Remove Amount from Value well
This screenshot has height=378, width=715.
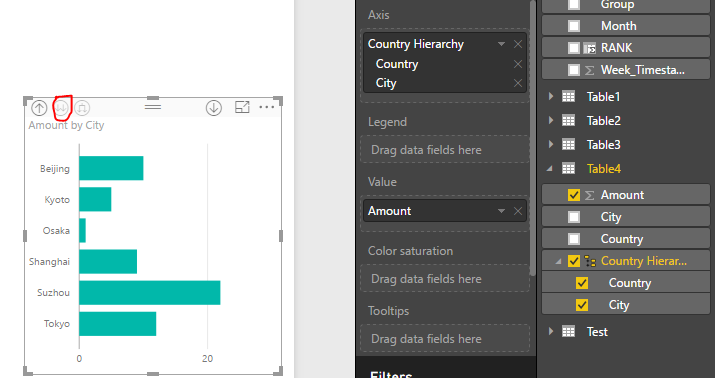click(x=518, y=211)
